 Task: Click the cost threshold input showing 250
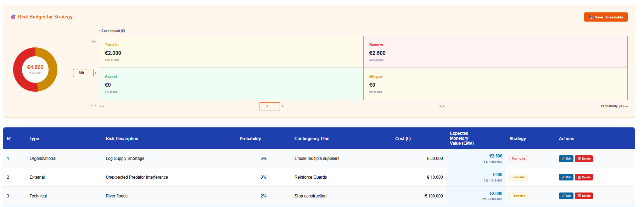(x=83, y=73)
